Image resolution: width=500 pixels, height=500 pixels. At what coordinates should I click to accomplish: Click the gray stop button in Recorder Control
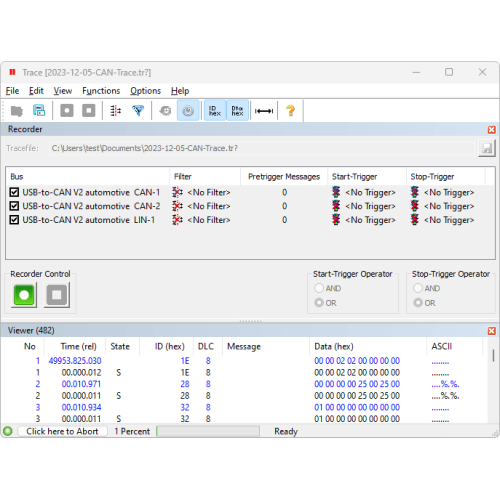tap(57, 295)
